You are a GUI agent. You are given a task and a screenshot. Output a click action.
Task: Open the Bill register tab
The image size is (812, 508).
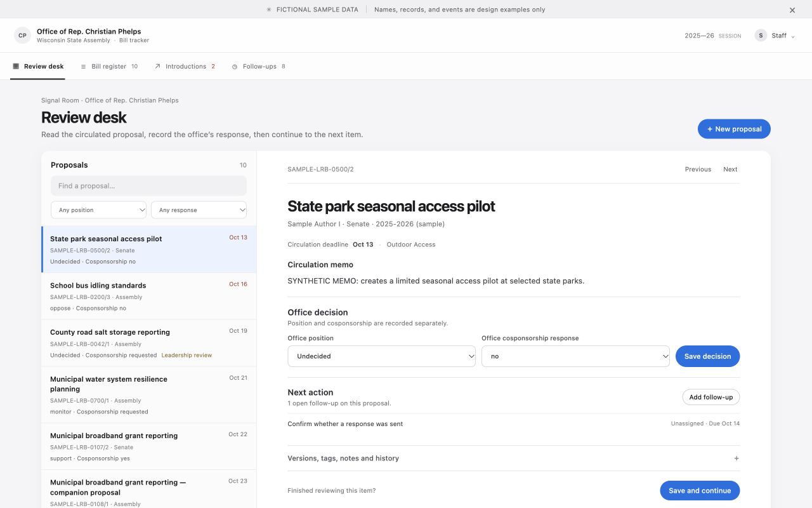[x=109, y=66]
